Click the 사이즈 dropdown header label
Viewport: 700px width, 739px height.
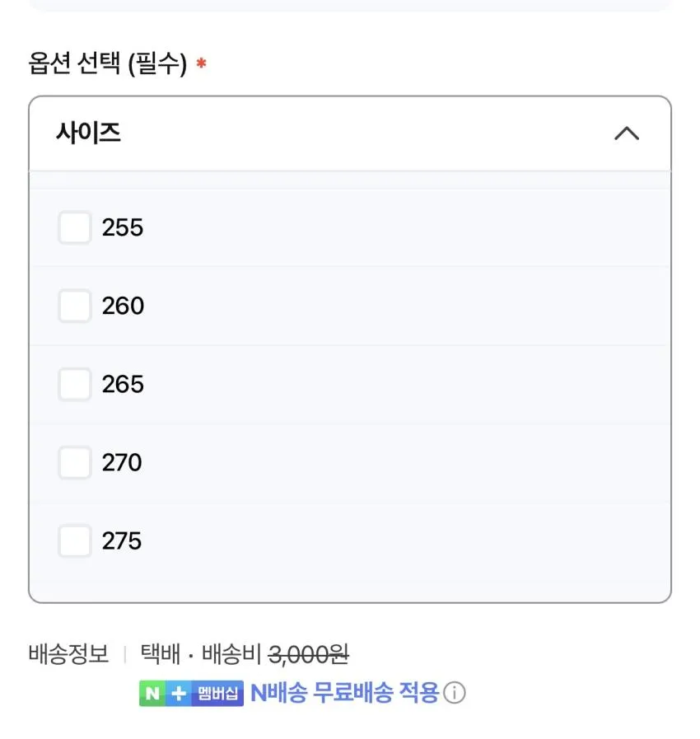click(88, 133)
